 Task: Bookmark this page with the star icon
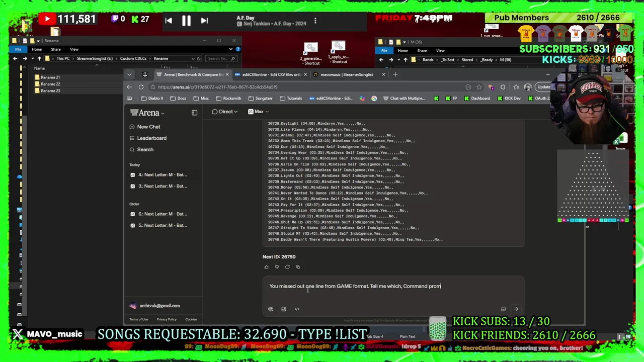point(479,87)
